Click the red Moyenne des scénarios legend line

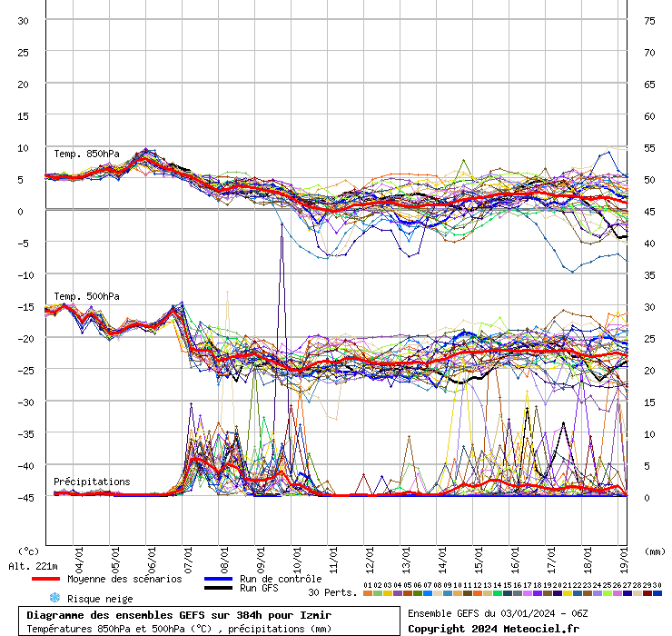pyautogui.click(x=45, y=579)
